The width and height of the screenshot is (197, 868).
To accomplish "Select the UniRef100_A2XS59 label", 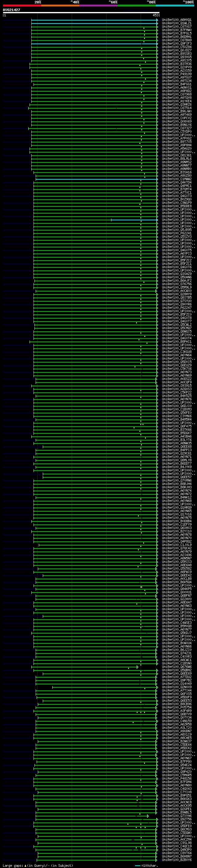I will [176, 71].
